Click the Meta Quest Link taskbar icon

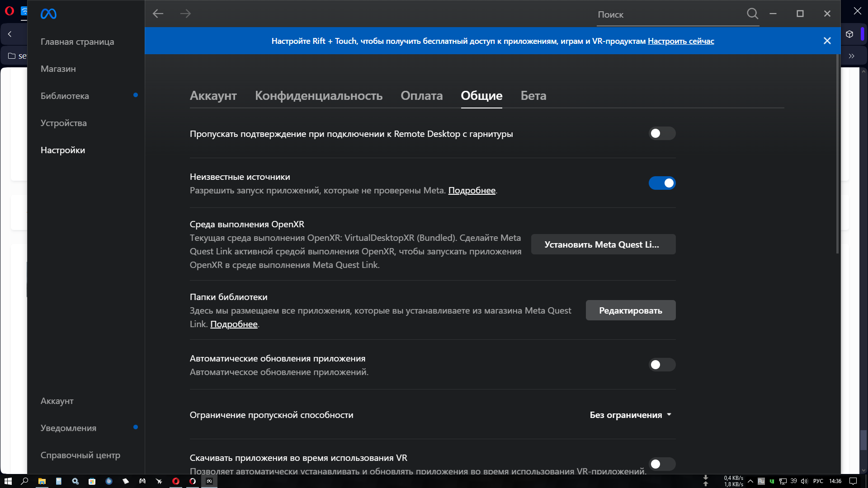[209, 481]
